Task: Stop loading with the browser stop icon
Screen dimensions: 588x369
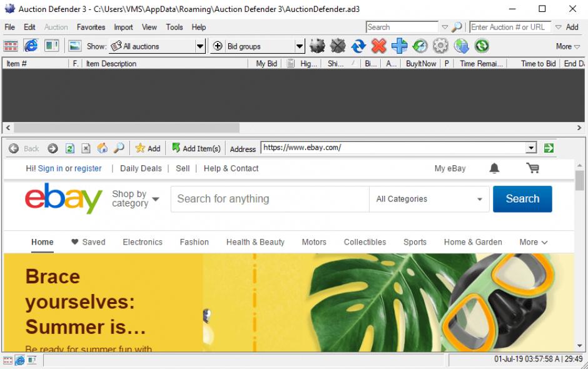Action: click(x=86, y=148)
